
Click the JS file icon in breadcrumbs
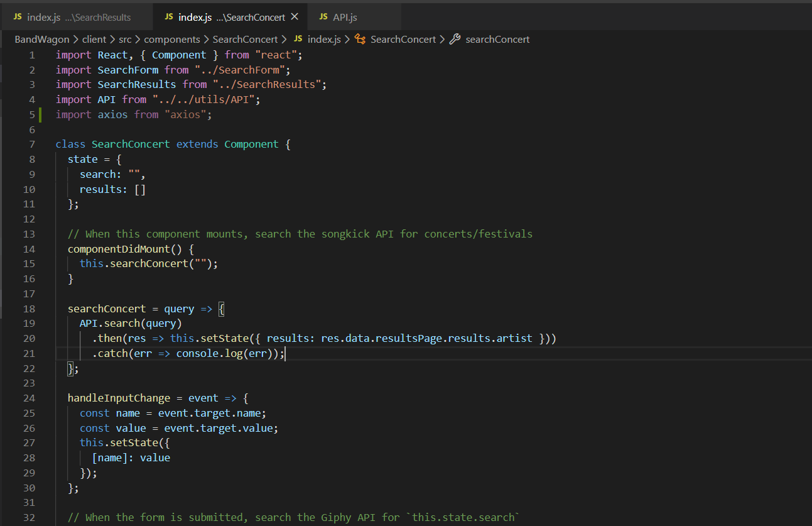[298, 39]
